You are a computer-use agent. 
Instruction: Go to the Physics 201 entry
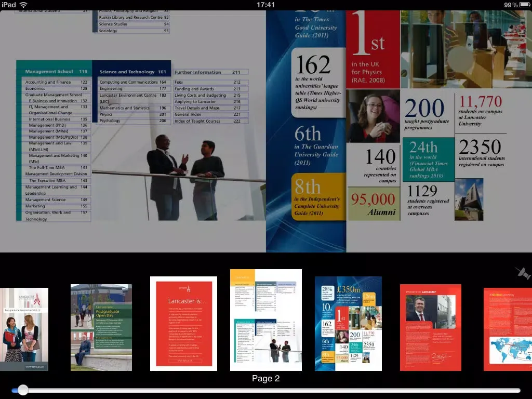[x=132, y=114]
